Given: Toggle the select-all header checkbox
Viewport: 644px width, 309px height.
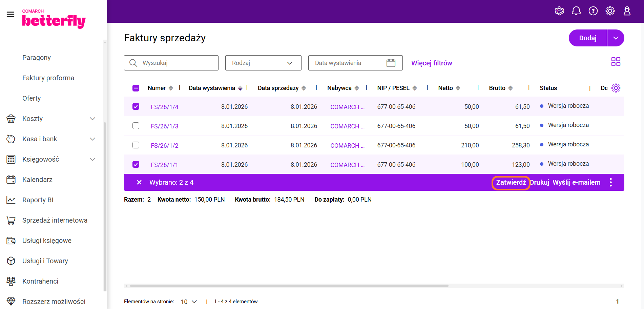Looking at the screenshot, I should pyautogui.click(x=136, y=88).
